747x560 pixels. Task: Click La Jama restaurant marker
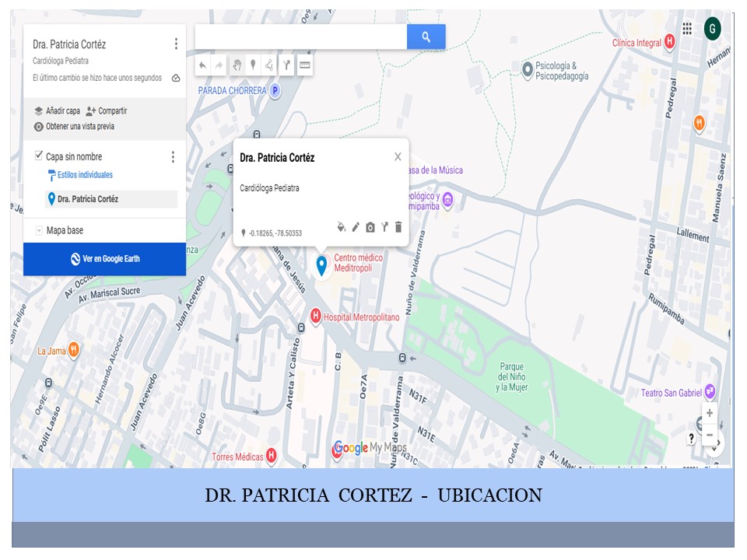(73, 351)
